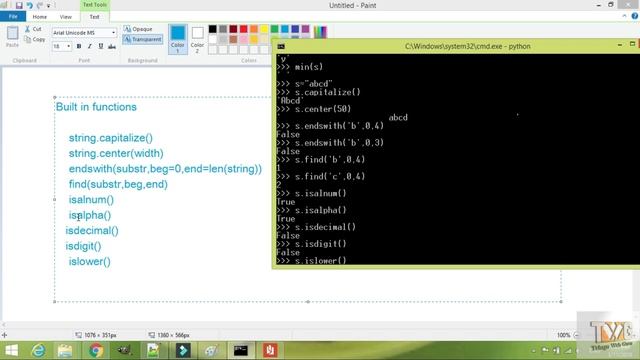Click the 'string.center(width)' text line

click(x=116, y=153)
